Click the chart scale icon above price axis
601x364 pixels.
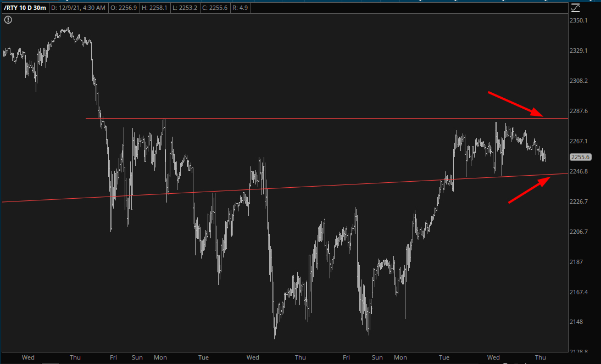[575, 8]
